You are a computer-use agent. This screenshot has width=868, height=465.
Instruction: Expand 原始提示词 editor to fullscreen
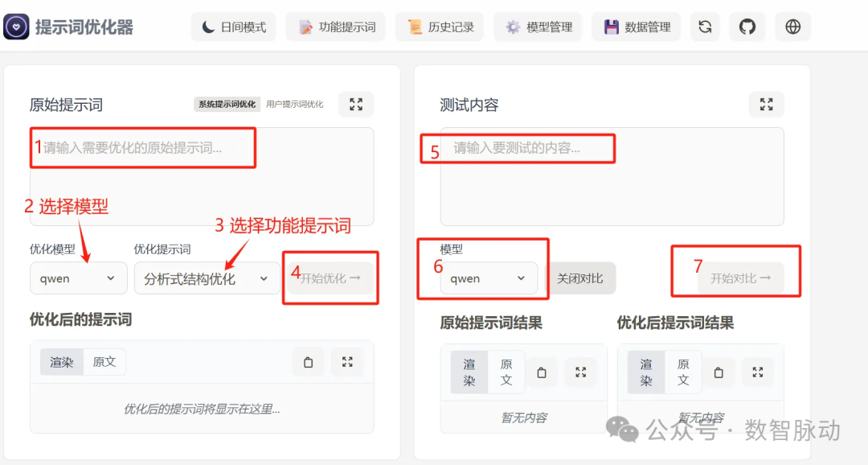click(x=356, y=105)
